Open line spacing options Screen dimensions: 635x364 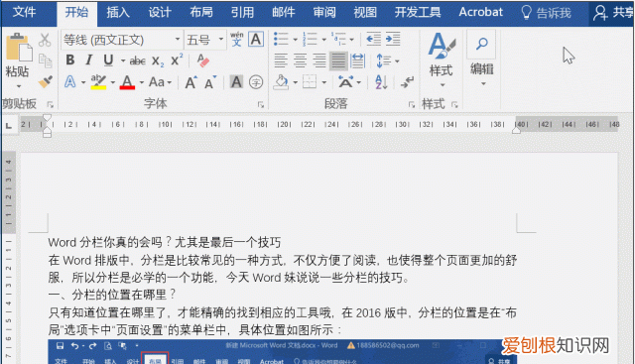click(x=384, y=61)
